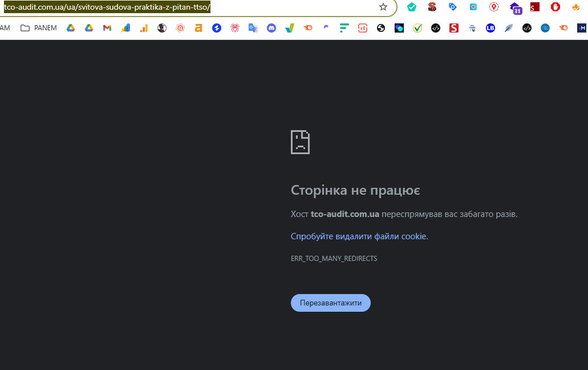
Task: Open the purple extension with 31 badge
Action: (x=516, y=8)
